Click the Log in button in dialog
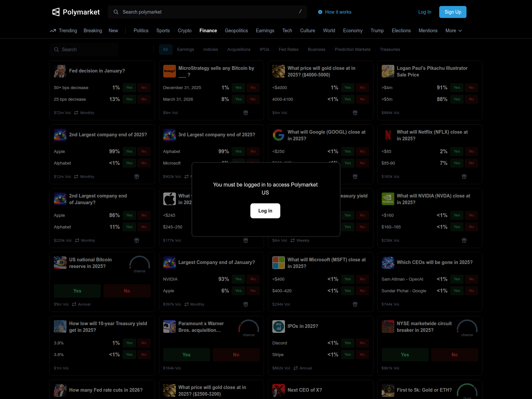Screen dimensions: 532x399 pos(265,211)
